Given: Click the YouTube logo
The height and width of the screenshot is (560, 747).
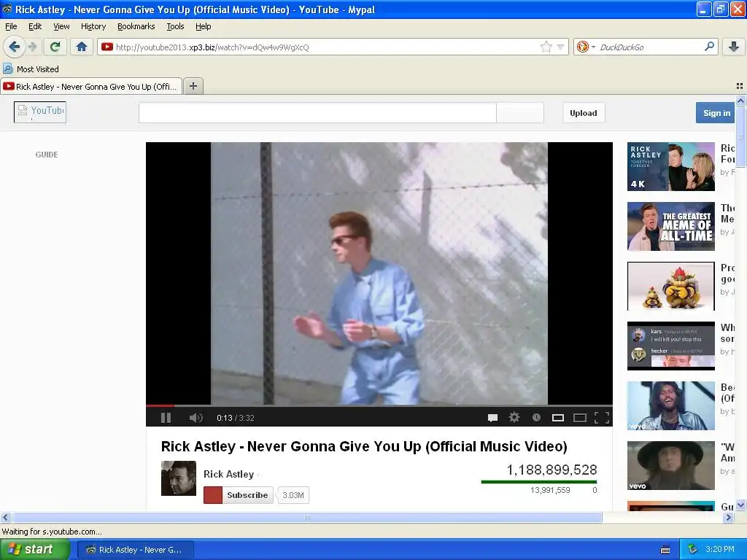Looking at the screenshot, I should (40, 112).
